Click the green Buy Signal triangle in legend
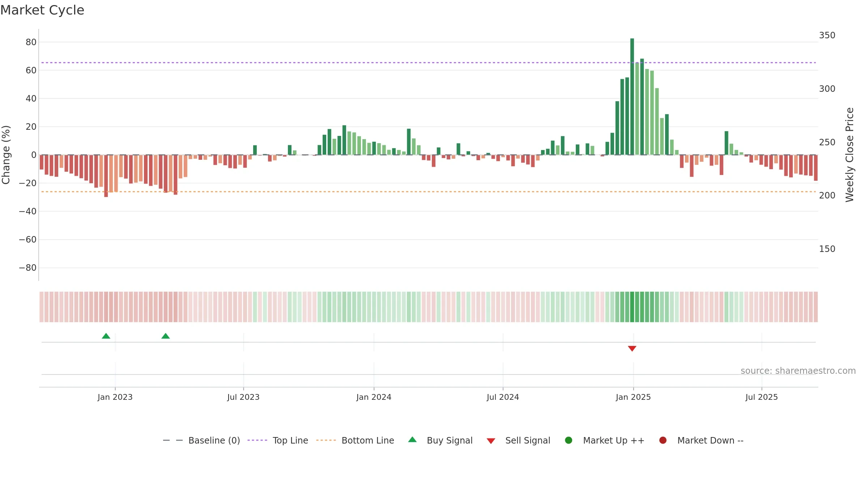The image size is (868, 488). pyautogui.click(x=412, y=440)
